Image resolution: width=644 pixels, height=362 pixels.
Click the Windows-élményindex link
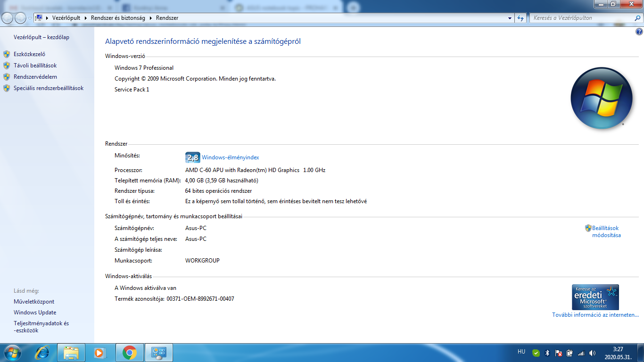(230, 157)
